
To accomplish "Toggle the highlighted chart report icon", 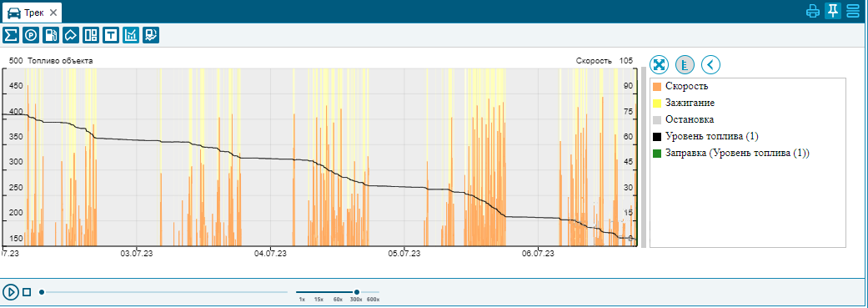I will pos(131,35).
